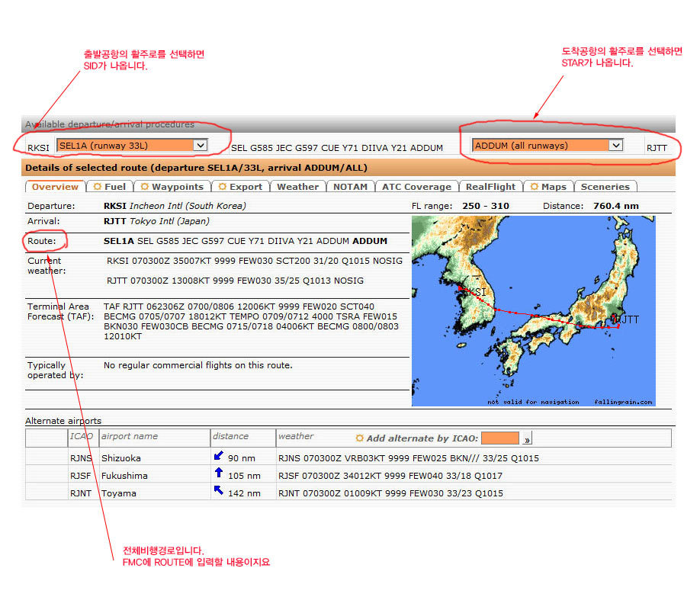Open the NOTAM tab
Image resolution: width=700 pixels, height=597 pixels.
click(350, 187)
